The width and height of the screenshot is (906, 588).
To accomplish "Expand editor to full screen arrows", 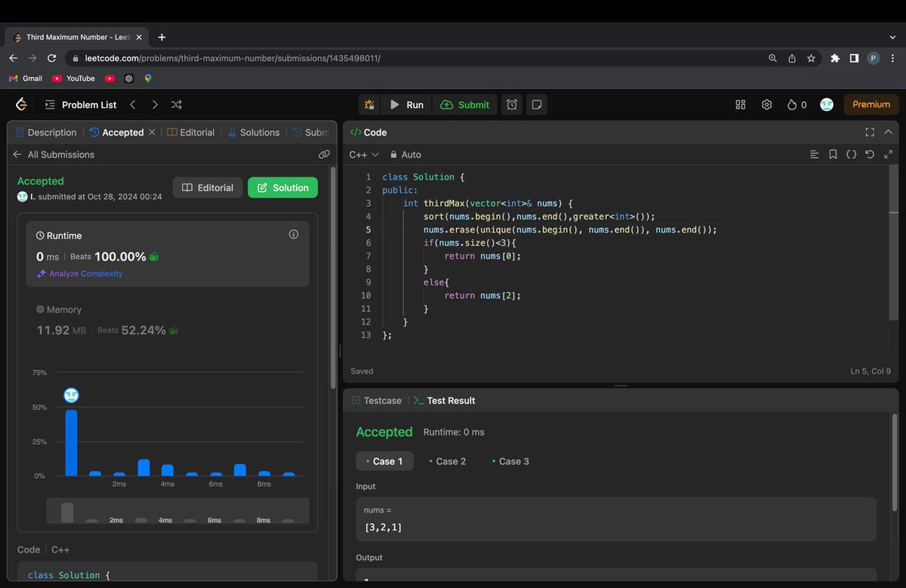I will pyautogui.click(x=888, y=154).
